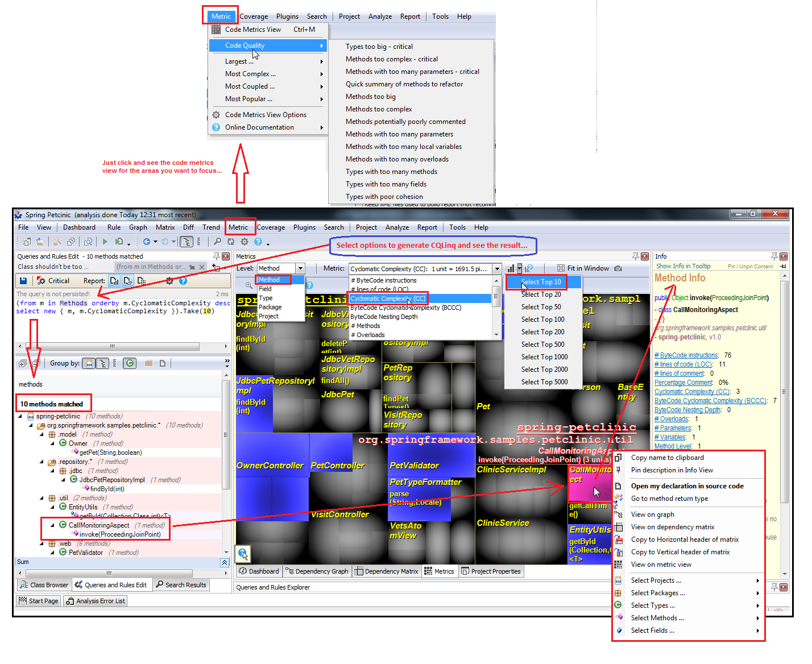Click the # Parameters link in Method Info

(673, 428)
